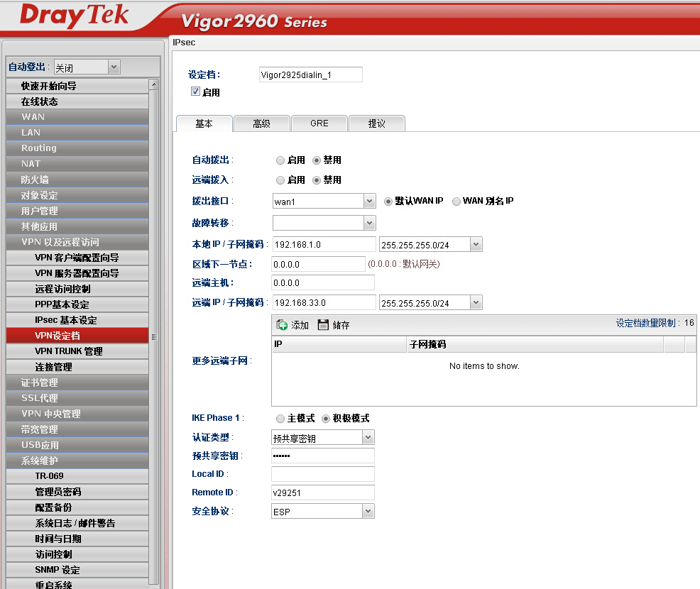Click the 子网掩码 column header
700x589 pixels.
(535, 344)
